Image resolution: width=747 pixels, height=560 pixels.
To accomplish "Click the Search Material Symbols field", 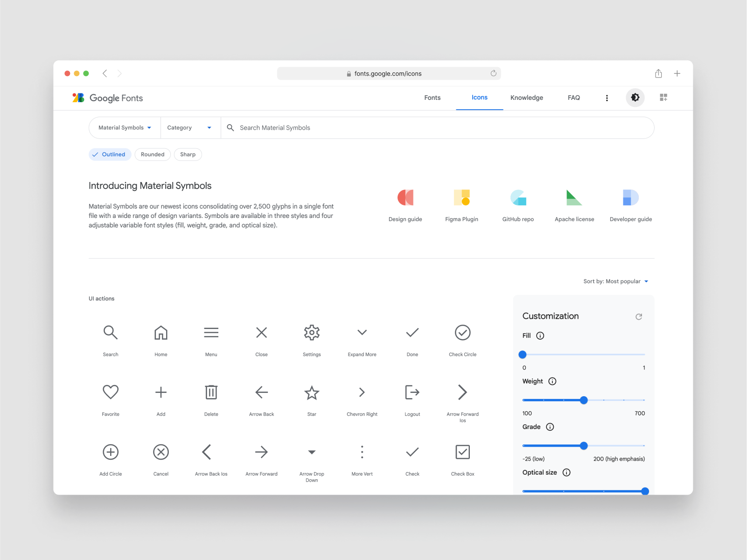I will pos(438,128).
